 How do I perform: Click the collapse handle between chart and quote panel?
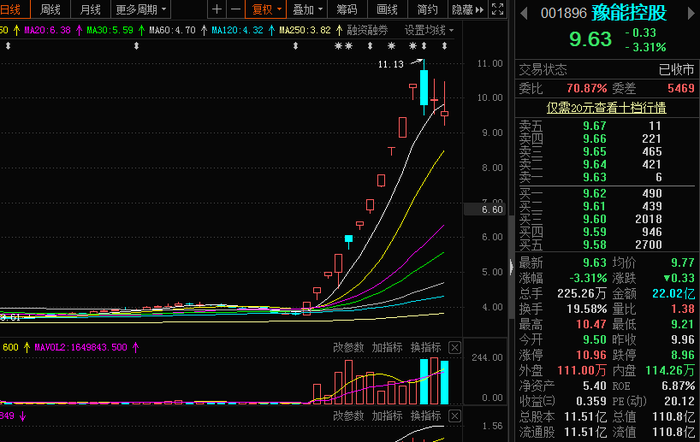click(512, 267)
